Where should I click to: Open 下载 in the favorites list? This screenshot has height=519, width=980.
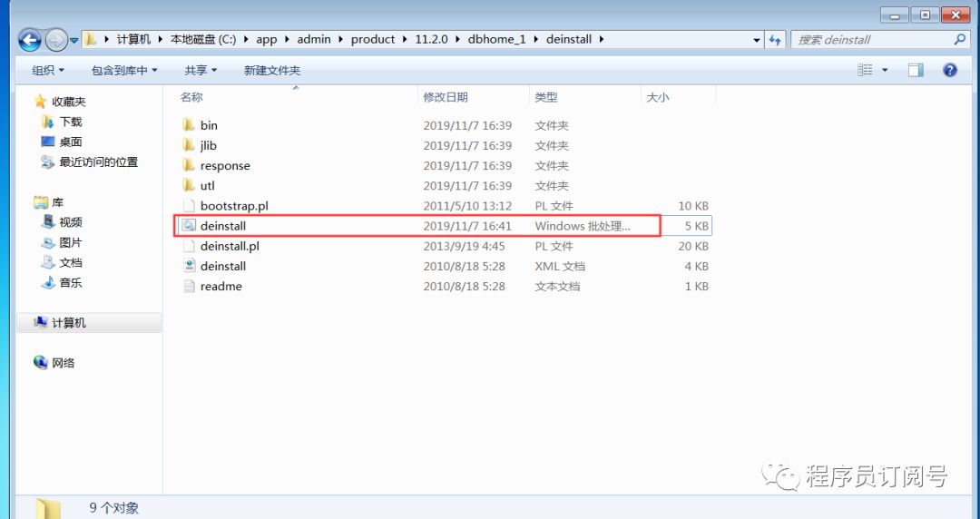pos(71,122)
